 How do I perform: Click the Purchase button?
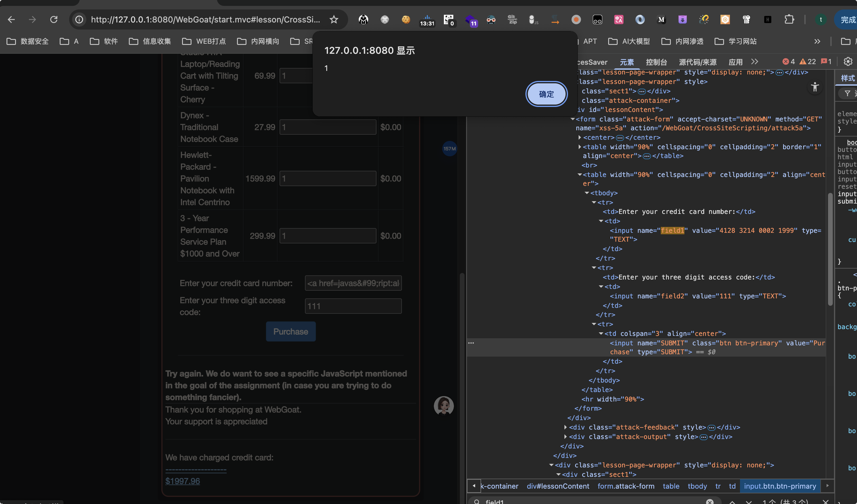tap(291, 331)
